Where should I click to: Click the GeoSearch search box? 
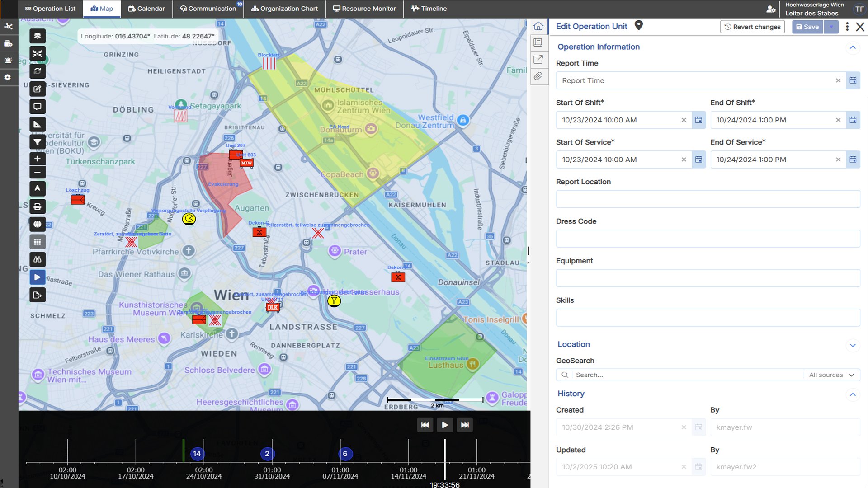coord(687,375)
